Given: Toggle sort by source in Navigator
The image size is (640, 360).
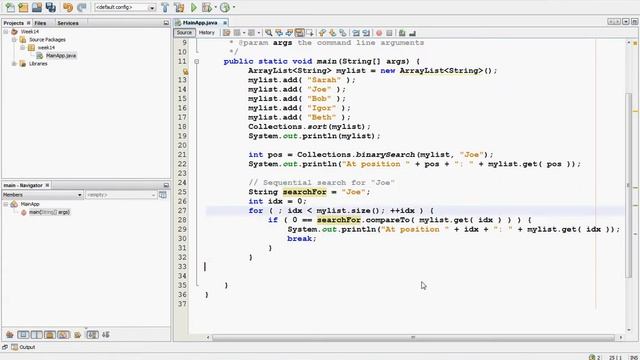Looking at the screenshot, I should [x=106, y=335].
